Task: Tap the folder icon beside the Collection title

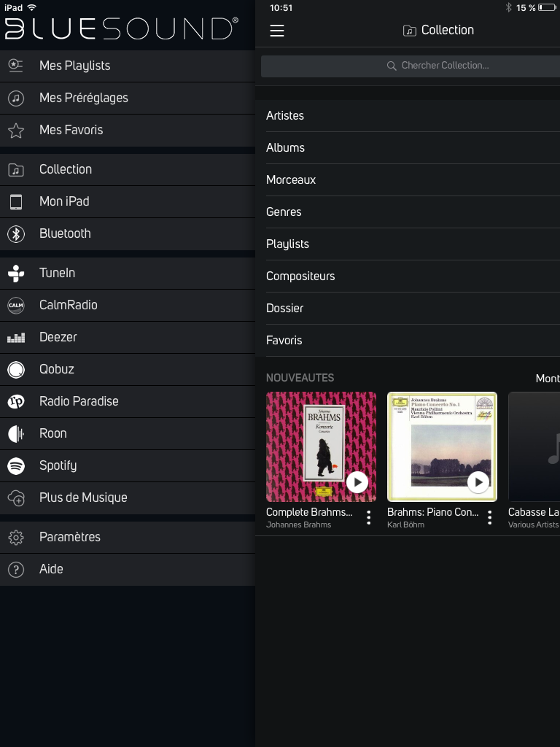Action: point(410,31)
